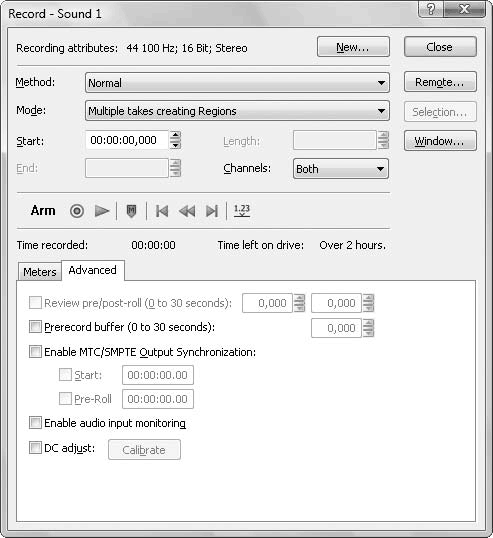Image resolution: width=493 pixels, height=538 pixels.
Task: Click the help question mark icon
Action: pyautogui.click(x=431, y=9)
